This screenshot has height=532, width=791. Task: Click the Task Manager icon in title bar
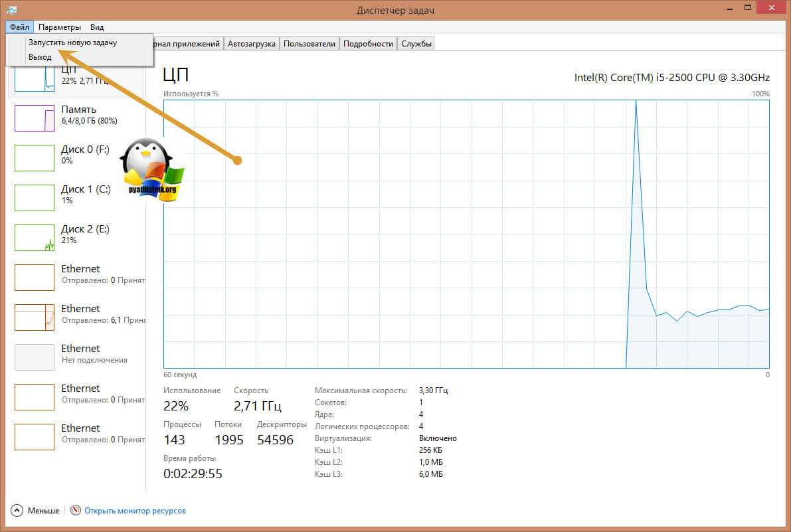(x=13, y=11)
